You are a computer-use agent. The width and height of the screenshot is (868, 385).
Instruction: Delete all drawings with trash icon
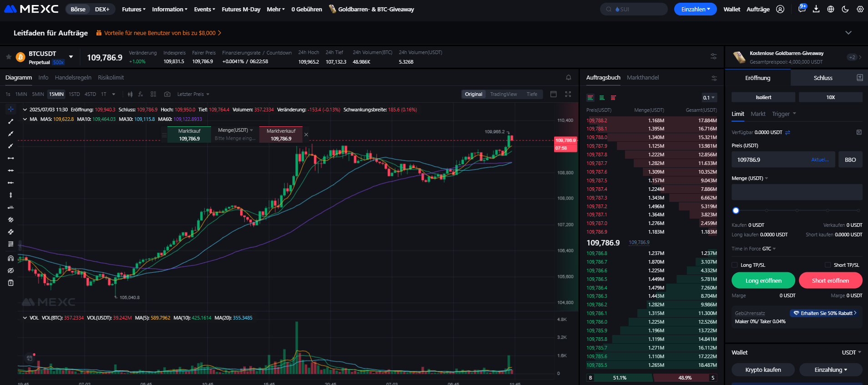[11, 283]
